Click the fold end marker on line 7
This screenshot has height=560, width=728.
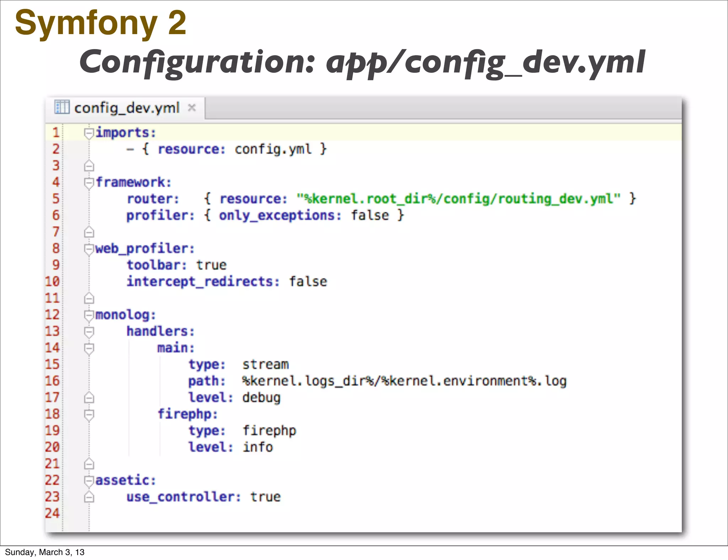pos(89,232)
